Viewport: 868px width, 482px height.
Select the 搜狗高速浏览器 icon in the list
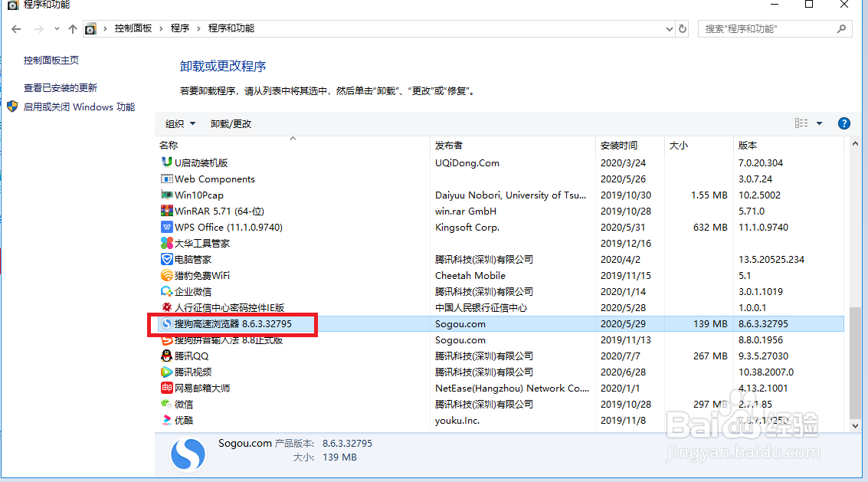[168, 323]
